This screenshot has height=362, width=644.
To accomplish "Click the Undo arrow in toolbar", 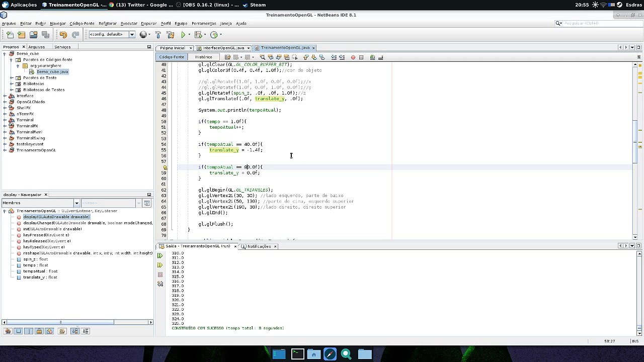I will pyautogui.click(x=63, y=35).
